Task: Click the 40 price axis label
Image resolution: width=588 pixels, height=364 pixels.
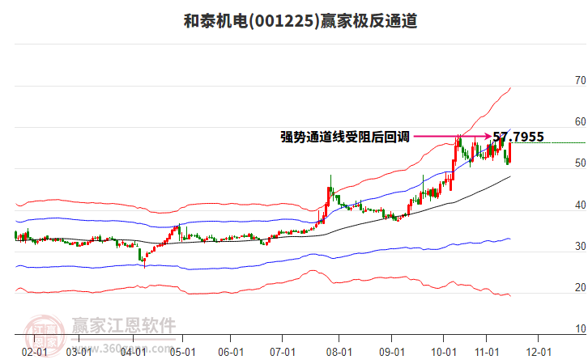Action: click(x=580, y=205)
